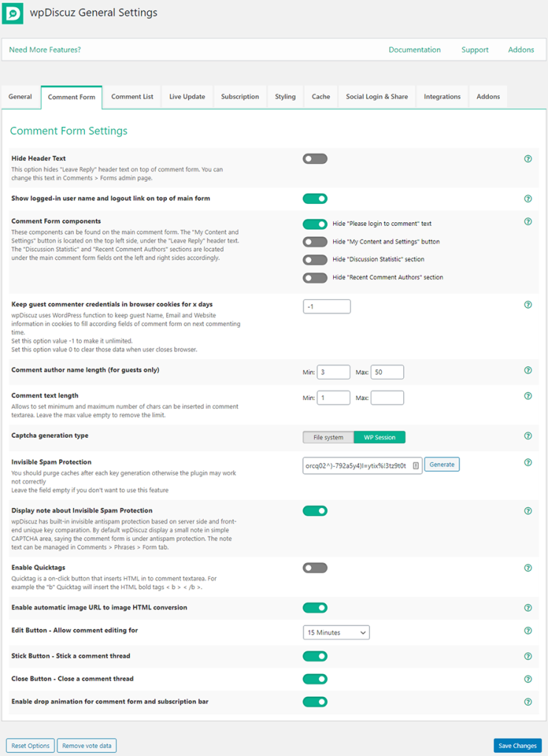Image resolution: width=548 pixels, height=756 pixels.
Task: Click comment text length Min field
Action: coord(333,398)
